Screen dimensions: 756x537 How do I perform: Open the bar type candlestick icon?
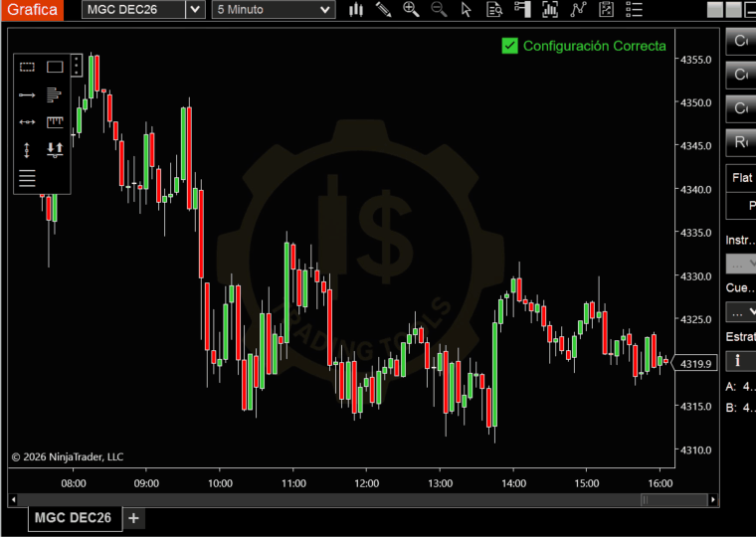click(x=356, y=10)
